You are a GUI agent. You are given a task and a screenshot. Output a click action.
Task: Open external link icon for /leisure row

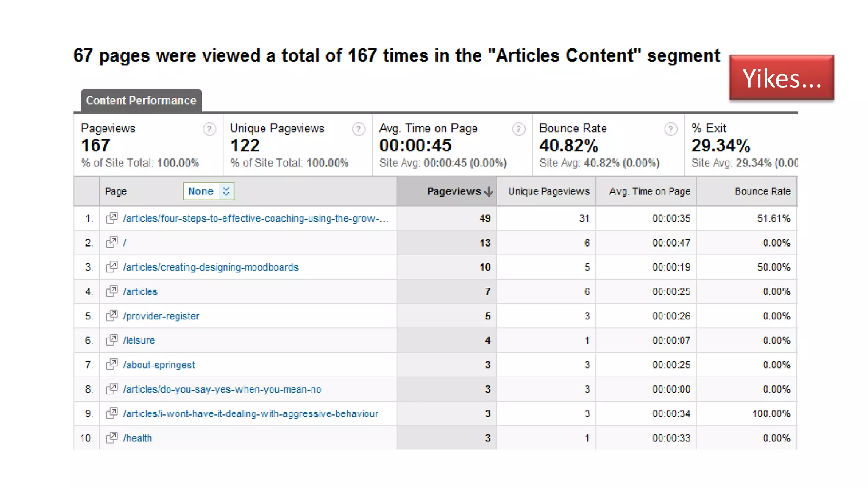[x=112, y=340]
